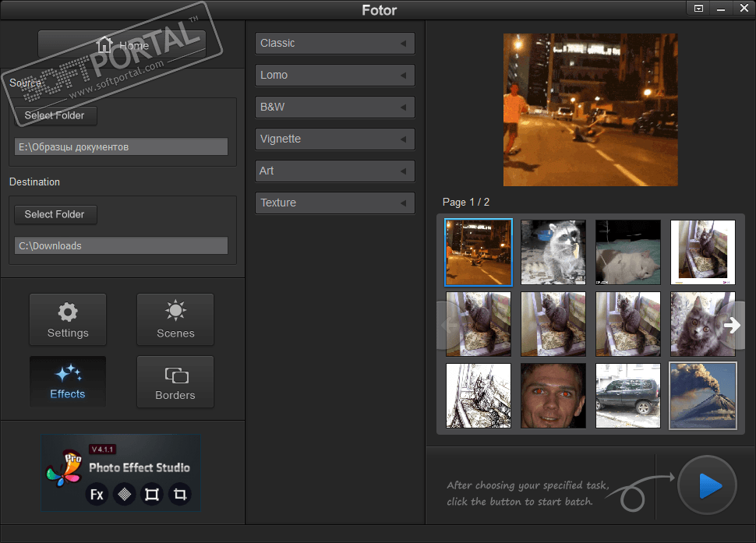Click Select Folder under Destination
The width and height of the screenshot is (756, 543).
[55, 214]
